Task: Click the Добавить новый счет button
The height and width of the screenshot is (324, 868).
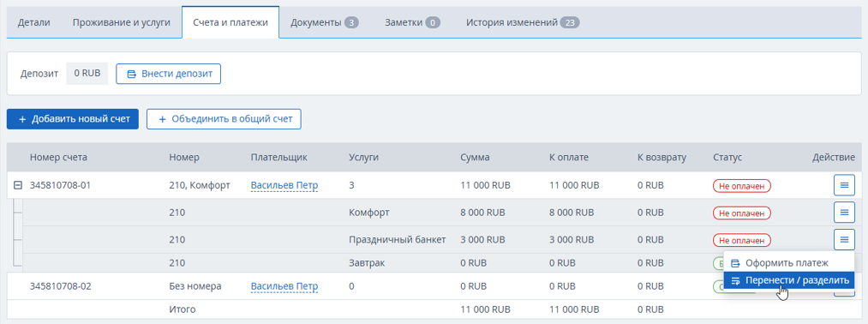Action: point(73,119)
